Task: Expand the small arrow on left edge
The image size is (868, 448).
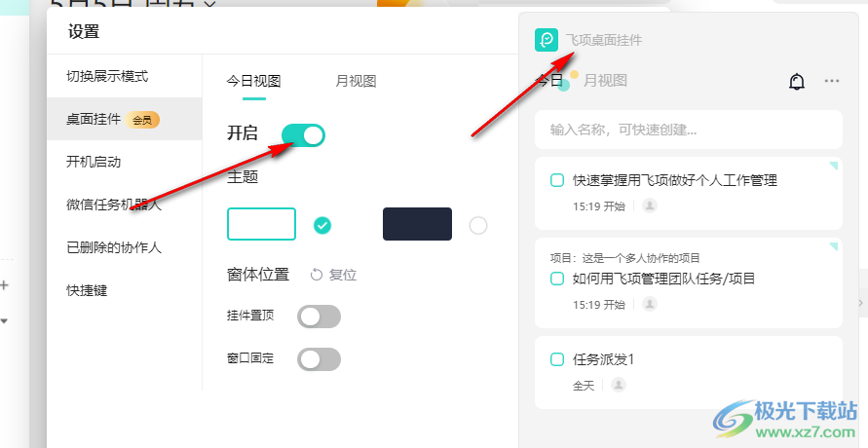Action: point(4,320)
